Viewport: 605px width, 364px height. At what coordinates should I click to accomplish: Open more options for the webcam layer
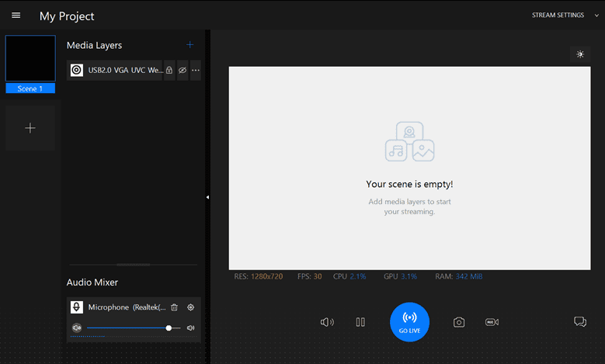click(196, 70)
